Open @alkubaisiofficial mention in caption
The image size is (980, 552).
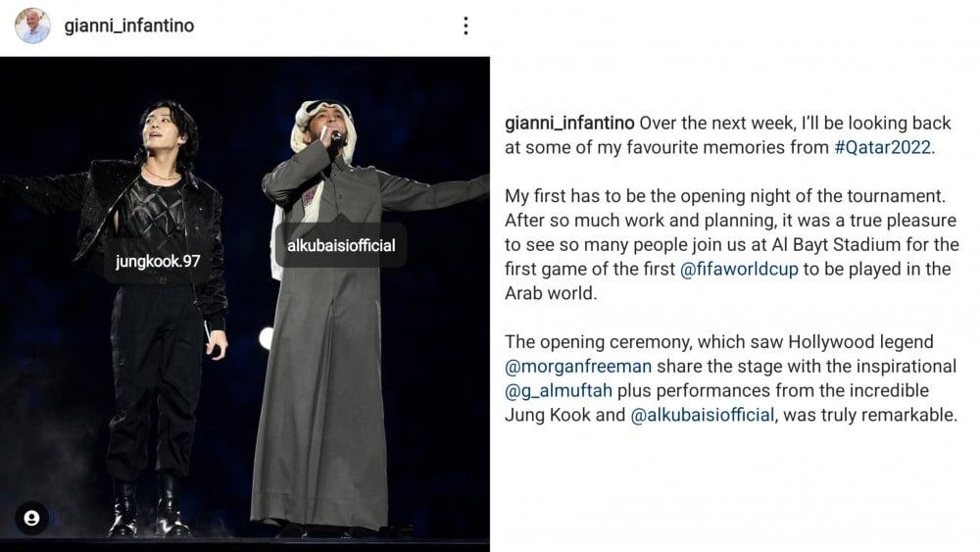(703, 415)
